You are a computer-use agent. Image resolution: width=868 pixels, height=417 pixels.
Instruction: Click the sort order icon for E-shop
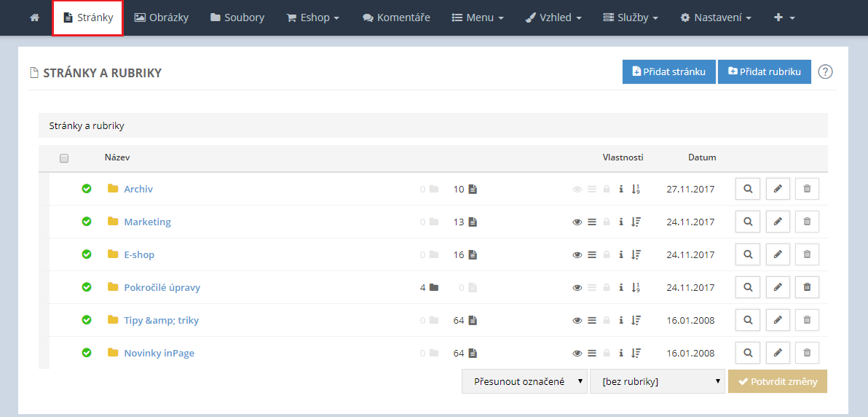(636, 254)
